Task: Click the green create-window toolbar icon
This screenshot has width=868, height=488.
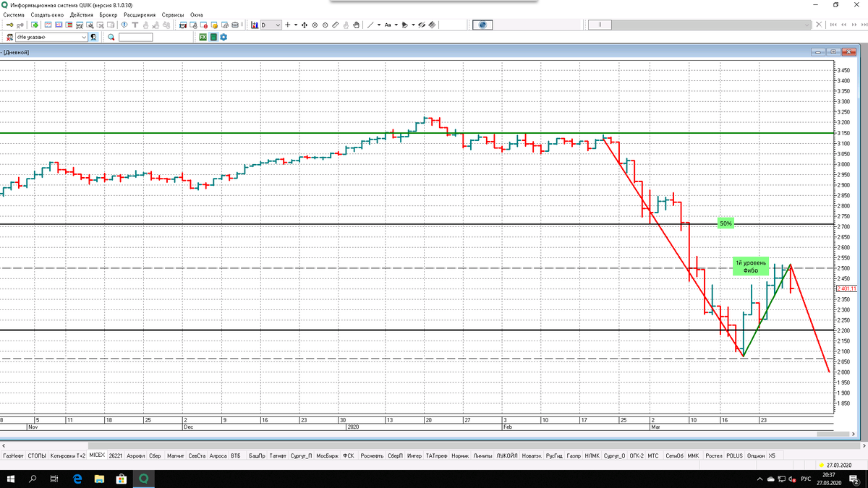Action: coord(35,25)
